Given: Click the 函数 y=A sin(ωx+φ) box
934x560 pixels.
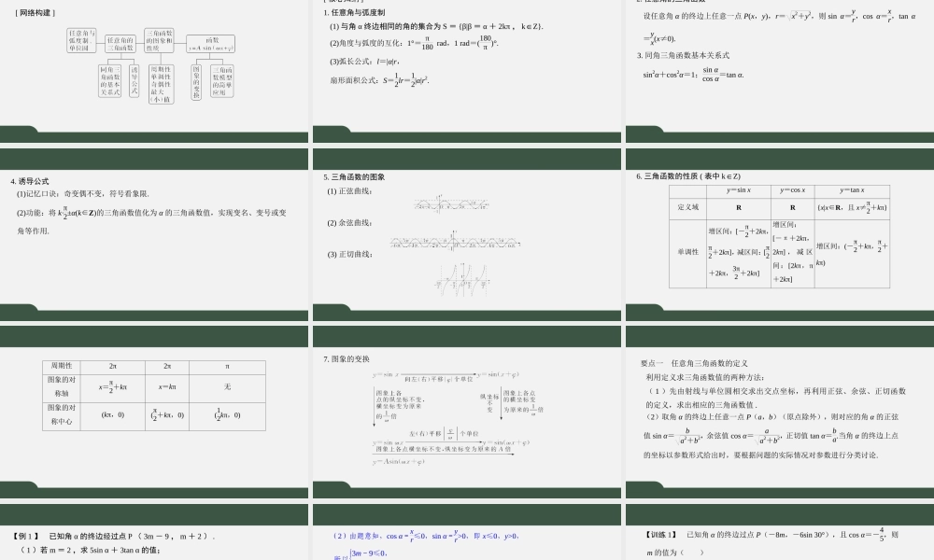Looking at the screenshot, I should pos(211,43).
